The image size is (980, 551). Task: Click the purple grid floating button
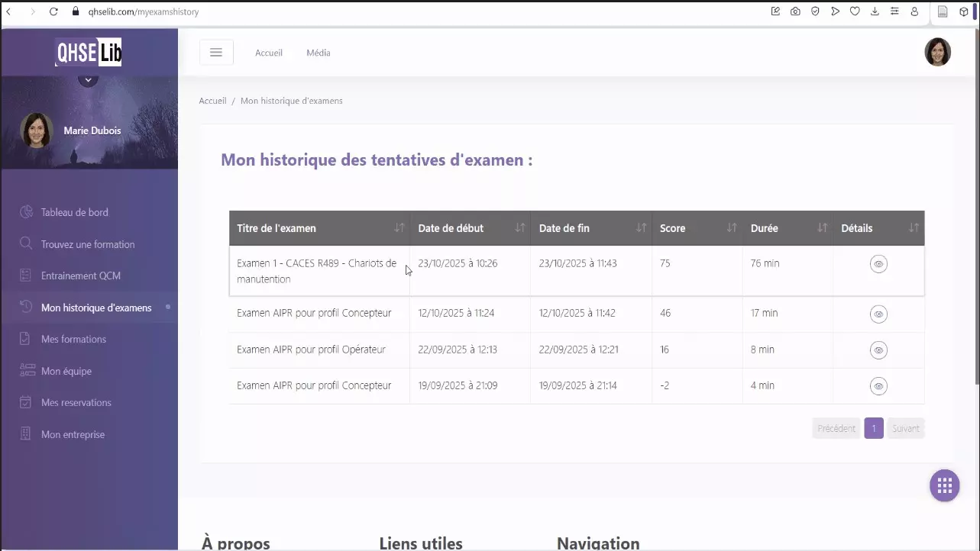[944, 485]
